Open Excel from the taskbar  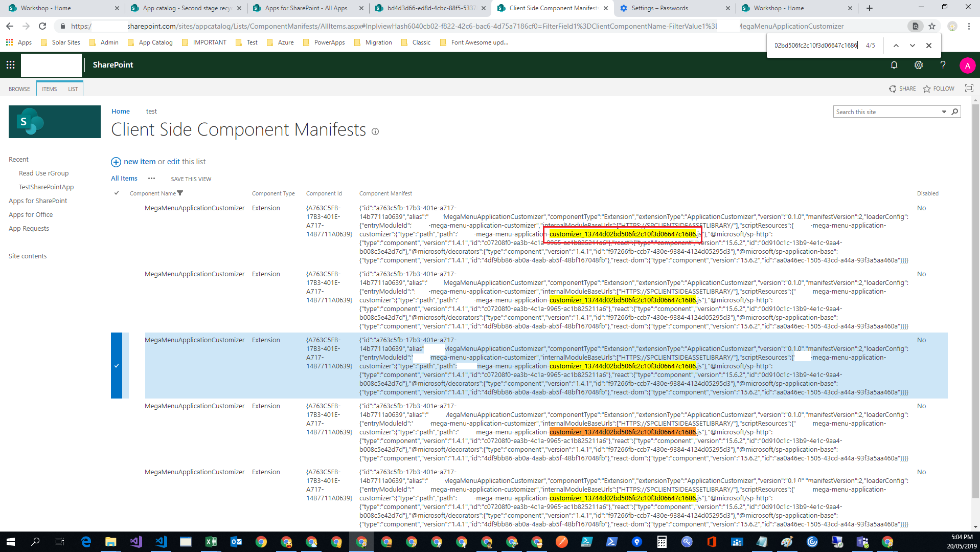pyautogui.click(x=211, y=542)
